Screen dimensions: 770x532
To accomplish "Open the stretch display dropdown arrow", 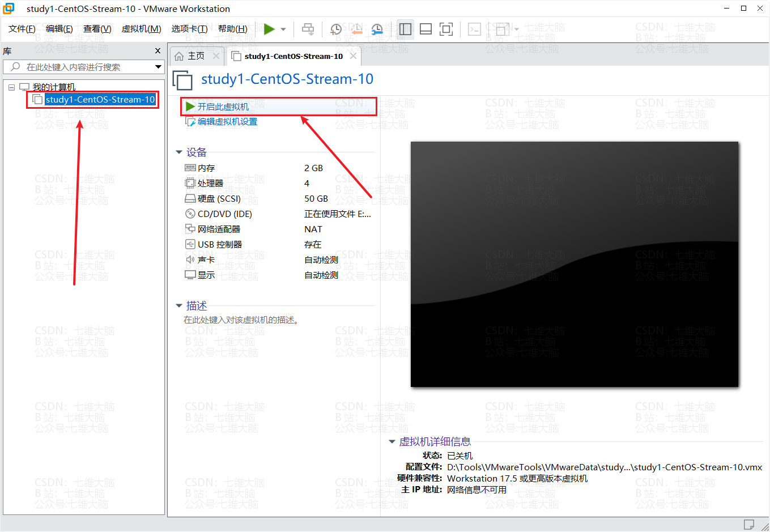I will pos(516,29).
